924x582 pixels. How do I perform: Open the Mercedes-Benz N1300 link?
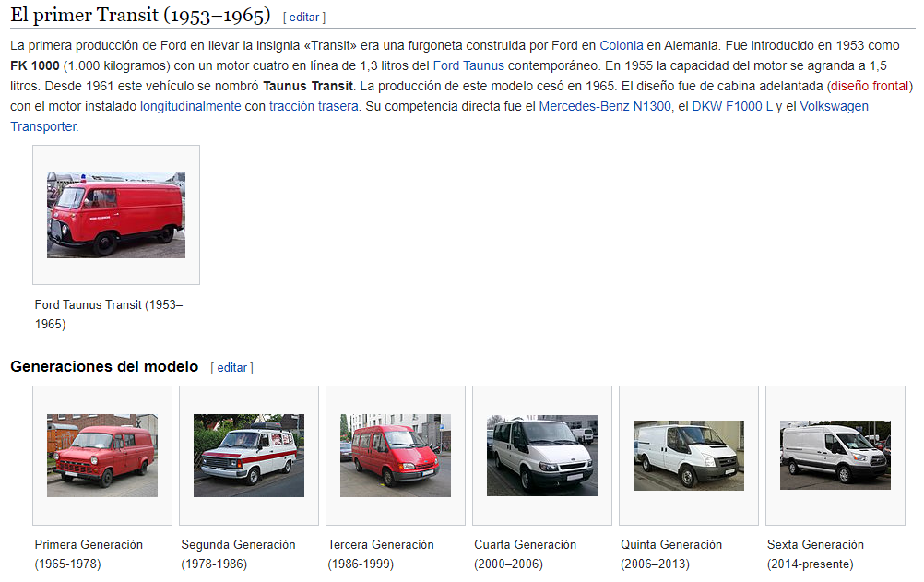[605, 106]
